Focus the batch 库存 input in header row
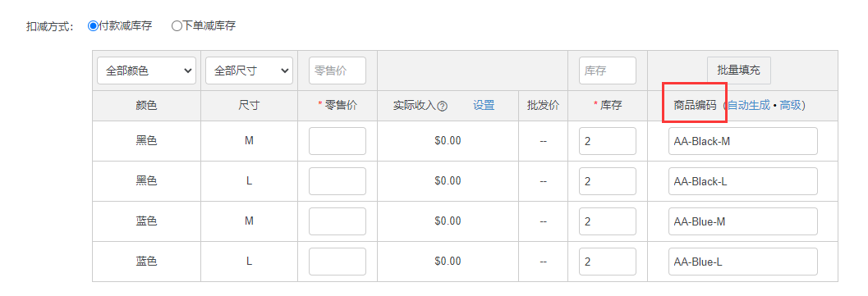This screenshot has width=868, height=296. [608, 71]
